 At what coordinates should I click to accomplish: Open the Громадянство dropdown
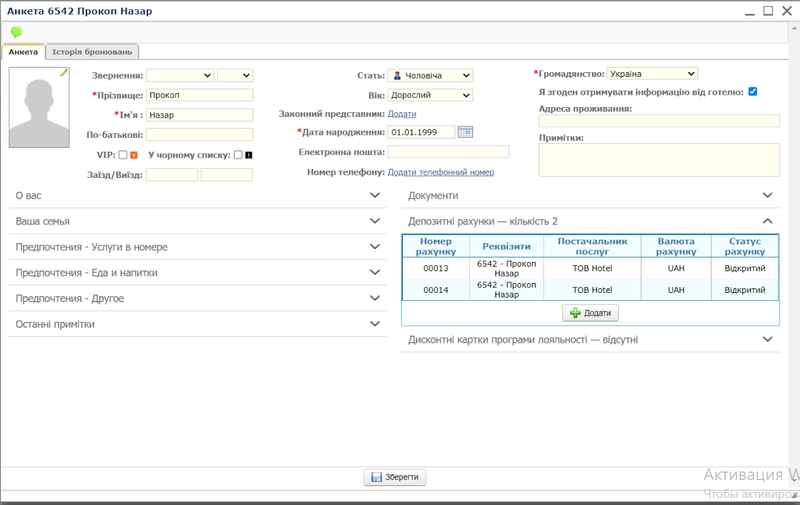(652, 74)
